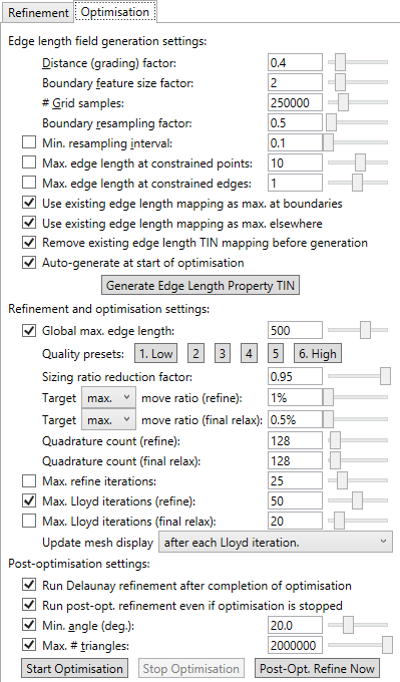The height and width of the screenshot is (682, 400).
Task: Click the Max. # triangles input field
Action: [295, 645]
